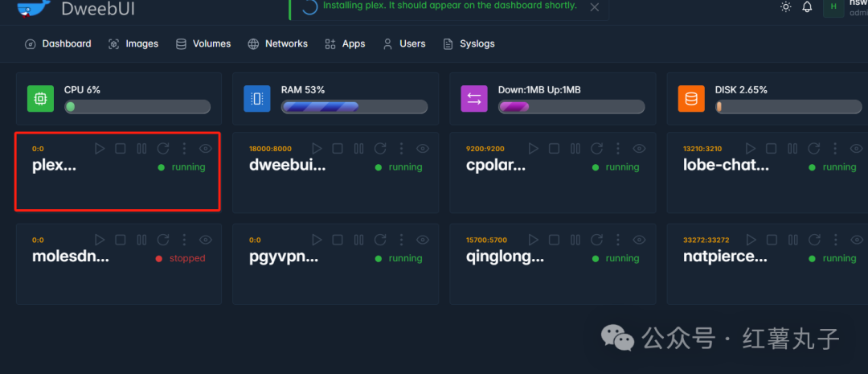
Task: Open dweebui three-dot options menu
Action: tap(401, 149)
